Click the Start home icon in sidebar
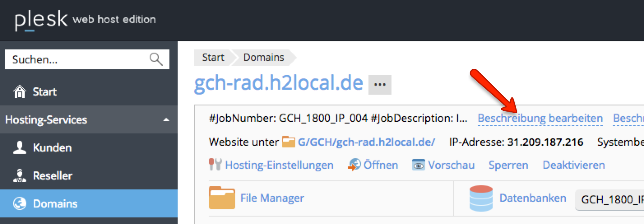Viewport: 644px width, 224px height. click(x=19, y=91)
